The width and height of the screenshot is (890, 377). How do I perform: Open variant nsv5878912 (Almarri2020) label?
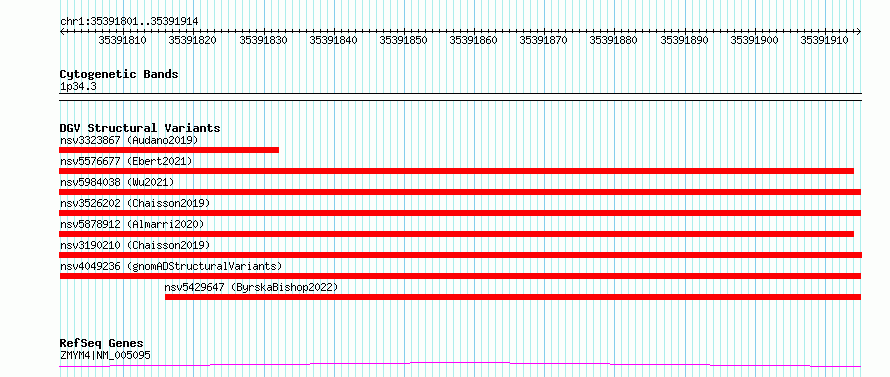tap(132, 224)
